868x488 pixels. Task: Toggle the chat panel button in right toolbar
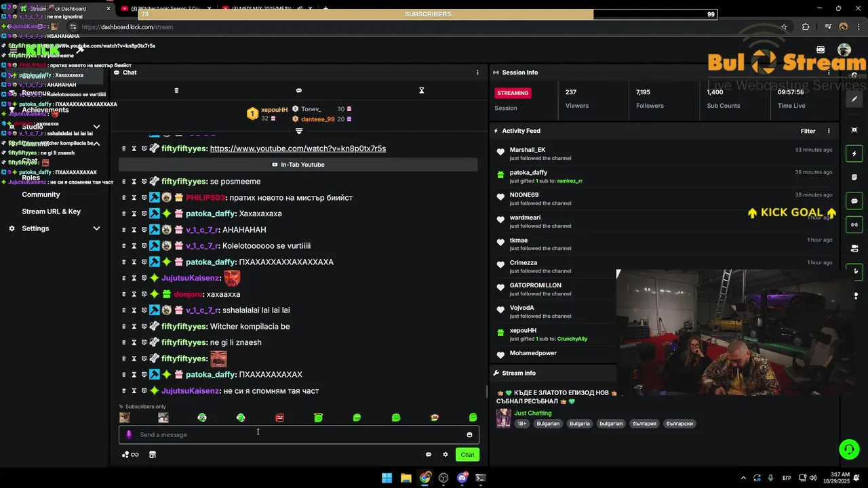click(854, 201)
